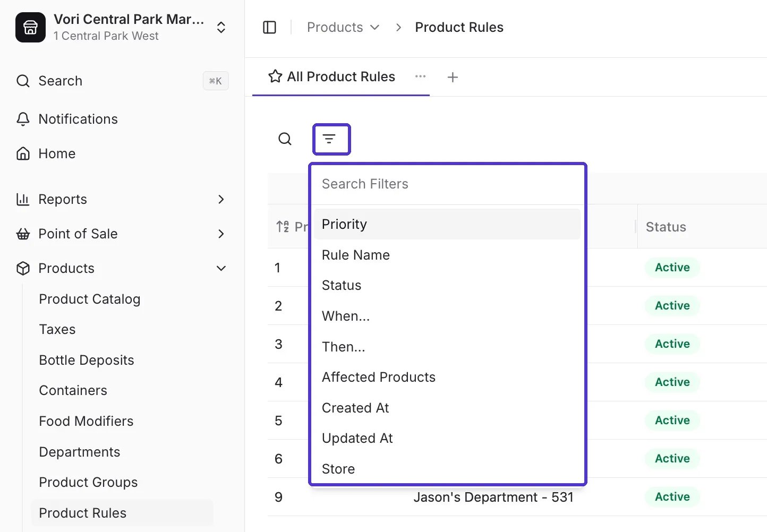The width and height of the screenshot is (767, 532).
Task: Click the Vori store logo icon
Action: click(30, 27)
